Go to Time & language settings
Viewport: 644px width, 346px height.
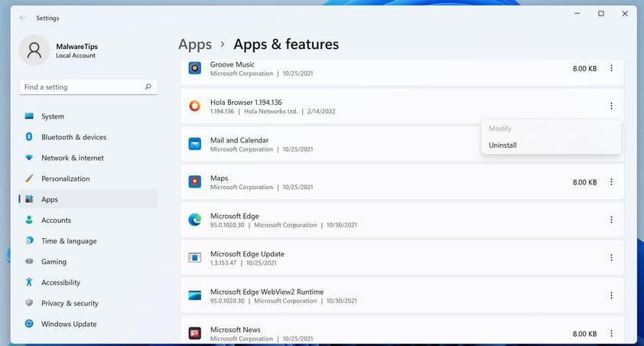(x=88, y=241)
